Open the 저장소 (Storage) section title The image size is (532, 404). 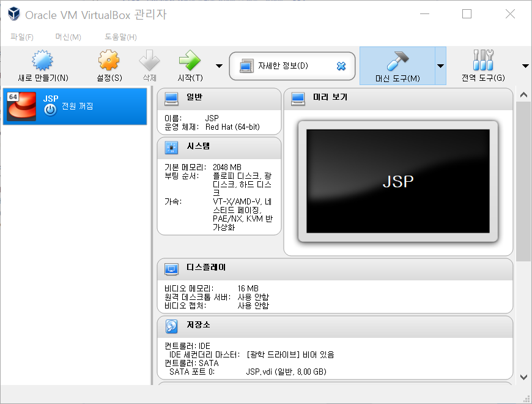coord(199,325)
